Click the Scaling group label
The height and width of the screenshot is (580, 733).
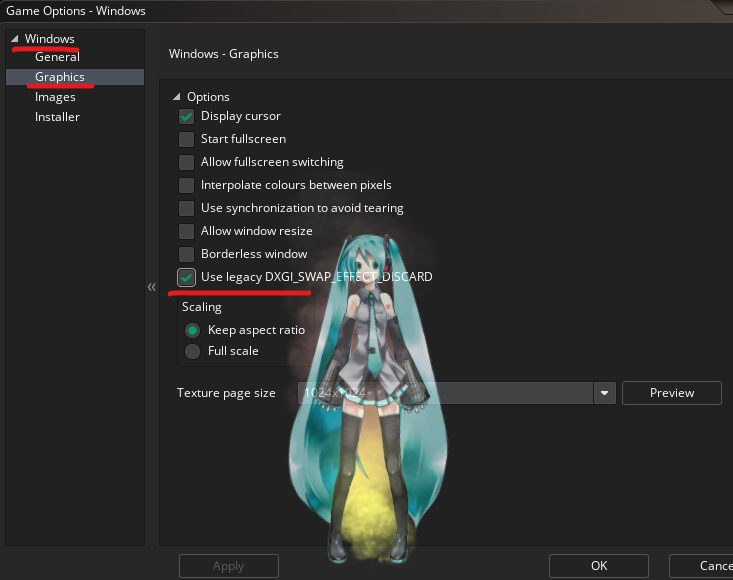[x=201, y=307]
